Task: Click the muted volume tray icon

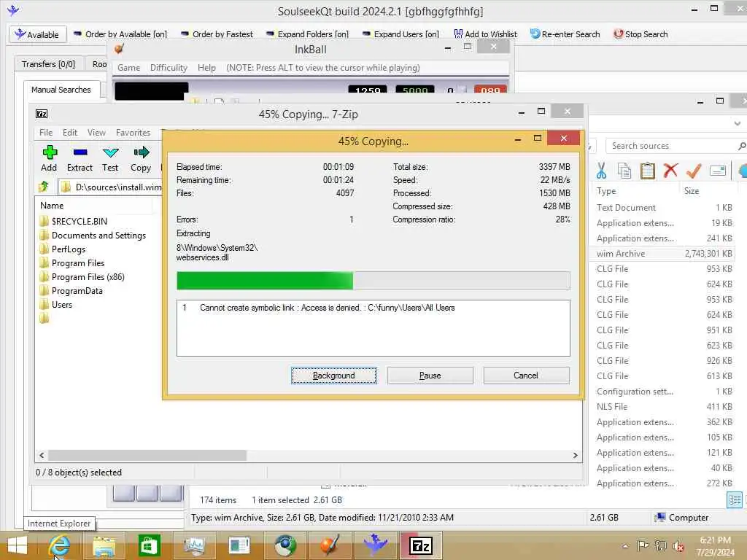Action: (678, 546)
